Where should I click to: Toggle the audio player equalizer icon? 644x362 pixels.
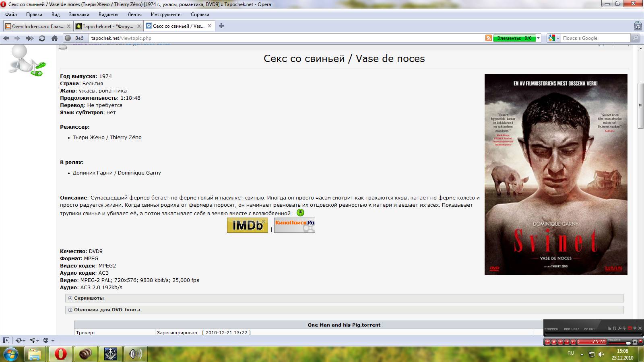[610, 329]
